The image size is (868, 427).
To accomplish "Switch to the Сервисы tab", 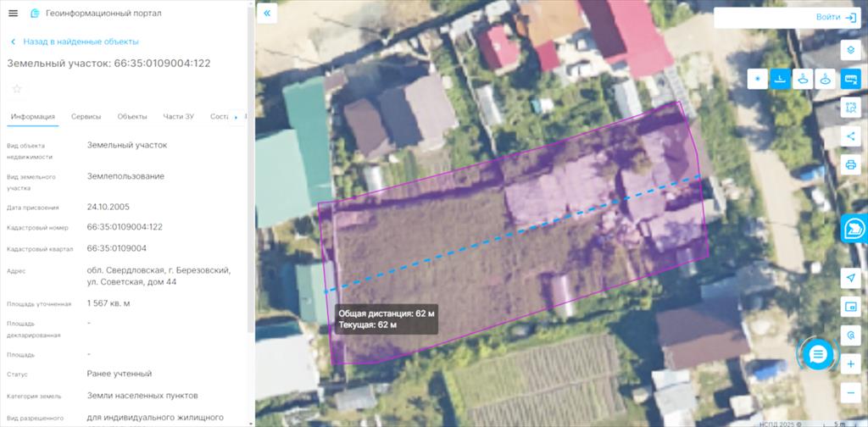I will click(x=86, y=117).
